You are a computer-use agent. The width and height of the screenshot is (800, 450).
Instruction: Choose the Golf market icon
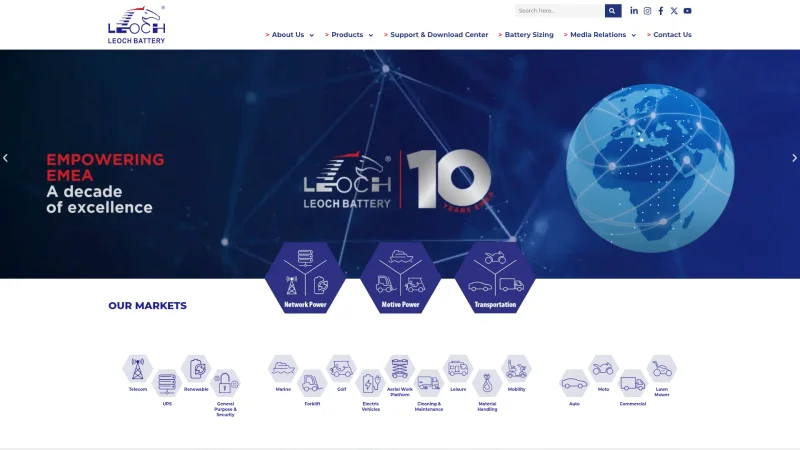(341, 369)
